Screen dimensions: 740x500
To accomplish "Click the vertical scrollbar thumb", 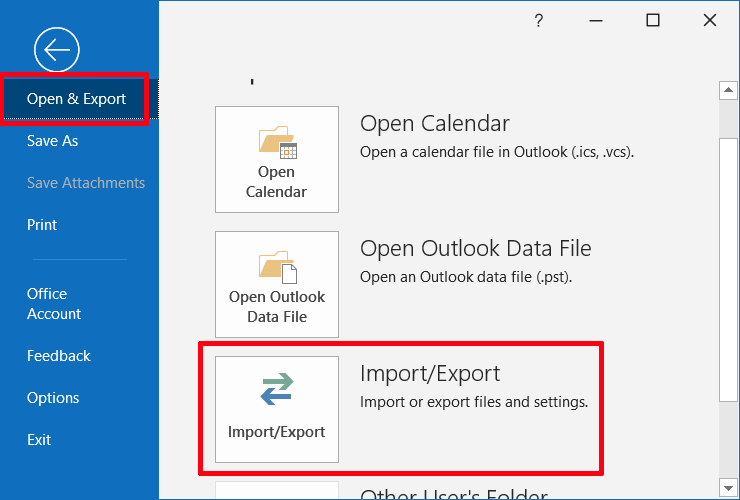I will (728, 270).
